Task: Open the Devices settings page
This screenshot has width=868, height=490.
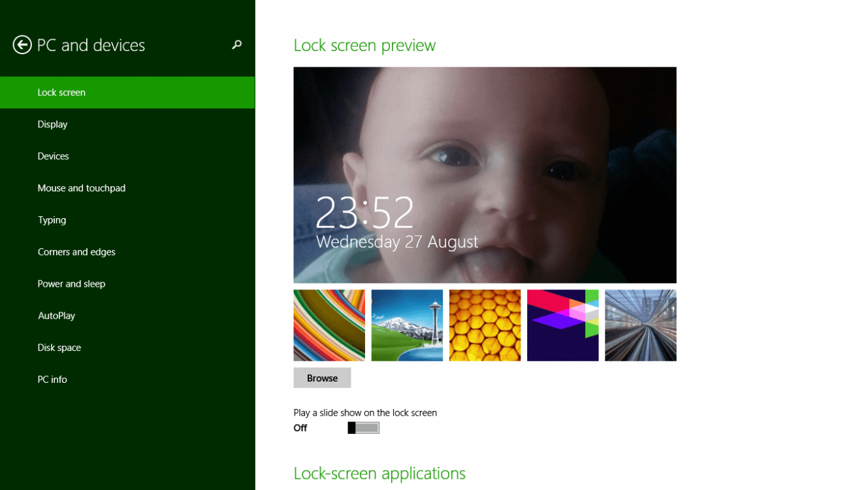Action: tap(53, 155)
